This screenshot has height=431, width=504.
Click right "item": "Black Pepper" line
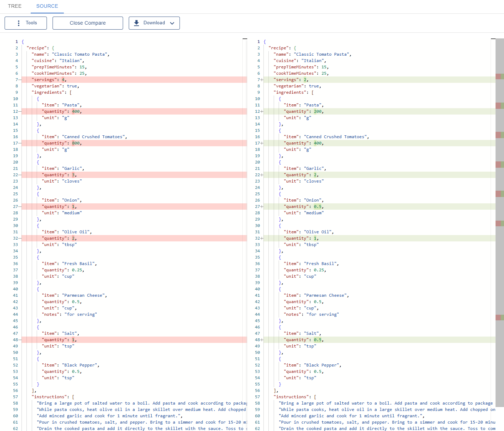[x=312, y=365]
